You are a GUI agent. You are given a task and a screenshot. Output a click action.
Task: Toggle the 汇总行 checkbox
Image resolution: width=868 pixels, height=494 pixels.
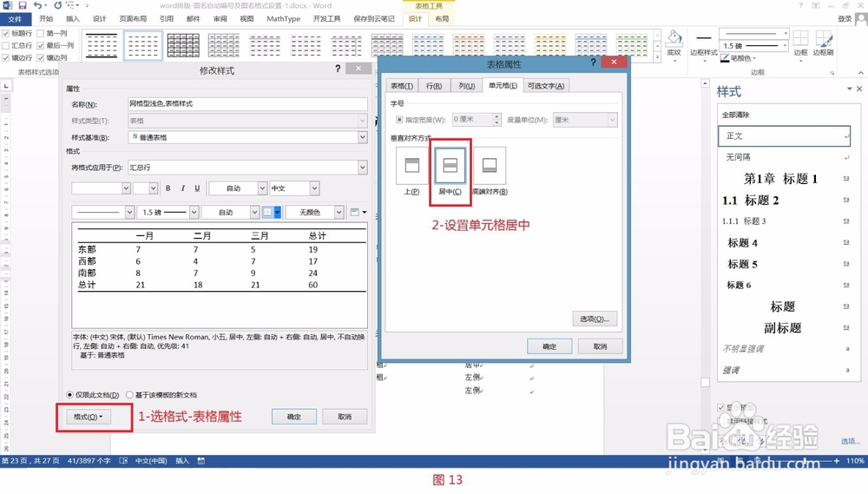(6, 46)
